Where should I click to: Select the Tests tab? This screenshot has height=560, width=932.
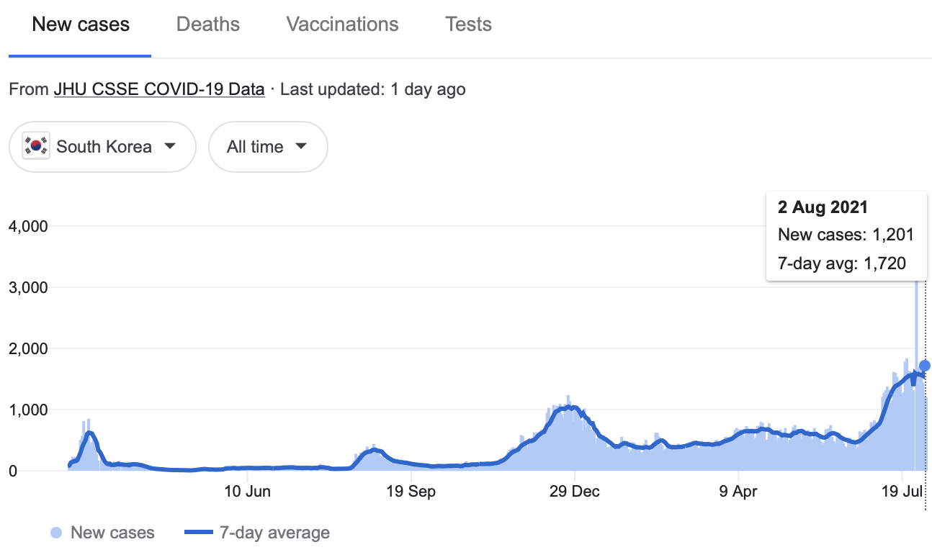coord(468,24)
